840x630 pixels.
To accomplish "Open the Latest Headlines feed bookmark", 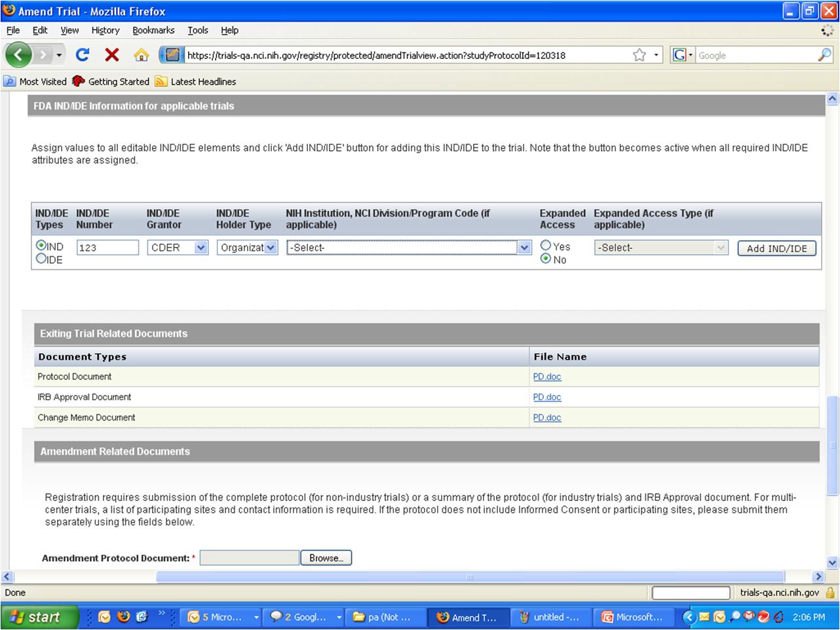I will pyautogui.click(x=202, y=82).
